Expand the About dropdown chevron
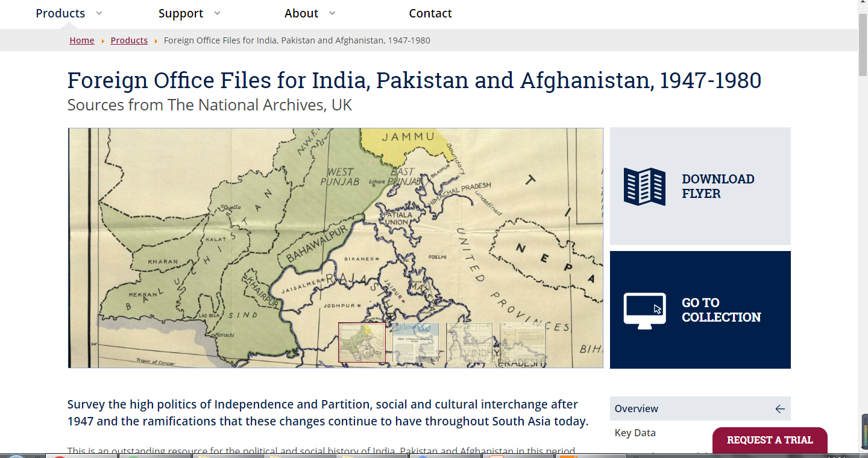Image resolution: width=868 pixels, height=458 pixels. click(332, 13)
